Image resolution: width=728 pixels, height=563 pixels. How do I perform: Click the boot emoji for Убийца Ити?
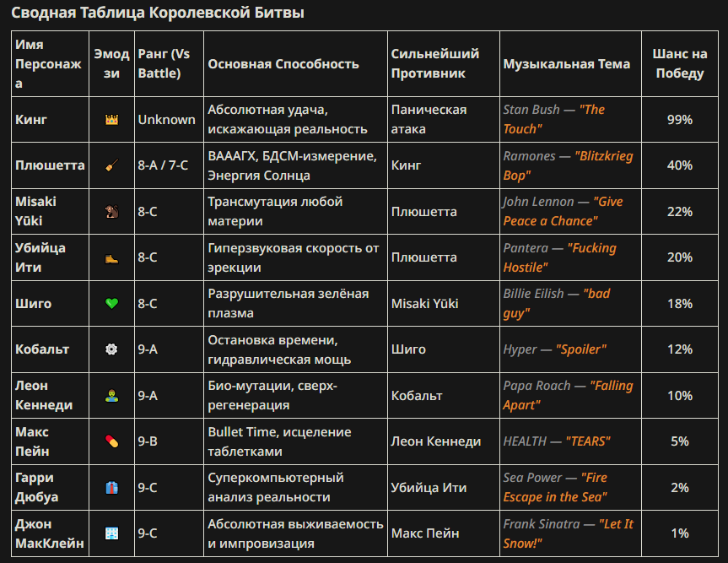(x=111, y=257)
